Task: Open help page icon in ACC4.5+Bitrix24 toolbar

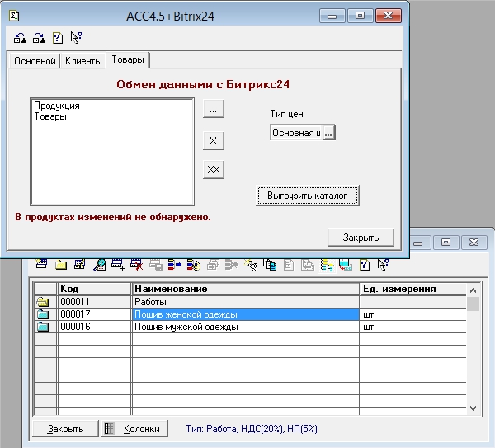Action: 58,38
